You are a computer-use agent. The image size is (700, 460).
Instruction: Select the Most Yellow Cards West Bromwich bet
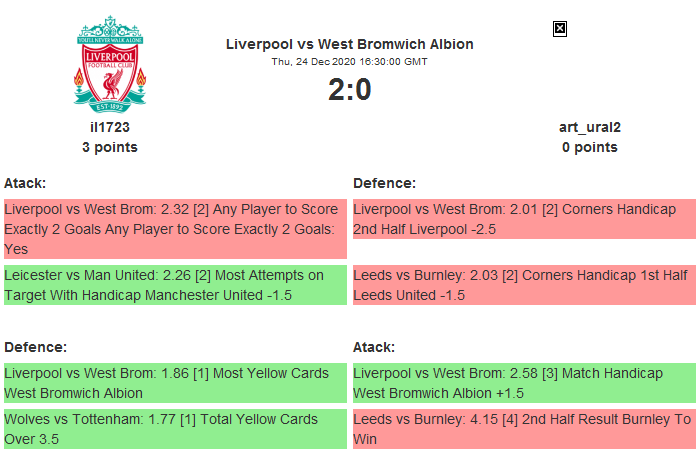[175, 383]
